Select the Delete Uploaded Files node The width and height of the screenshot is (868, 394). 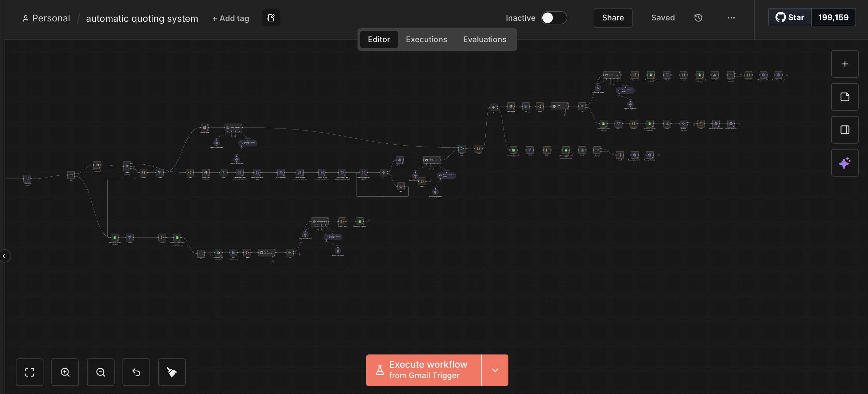[635, 155]
